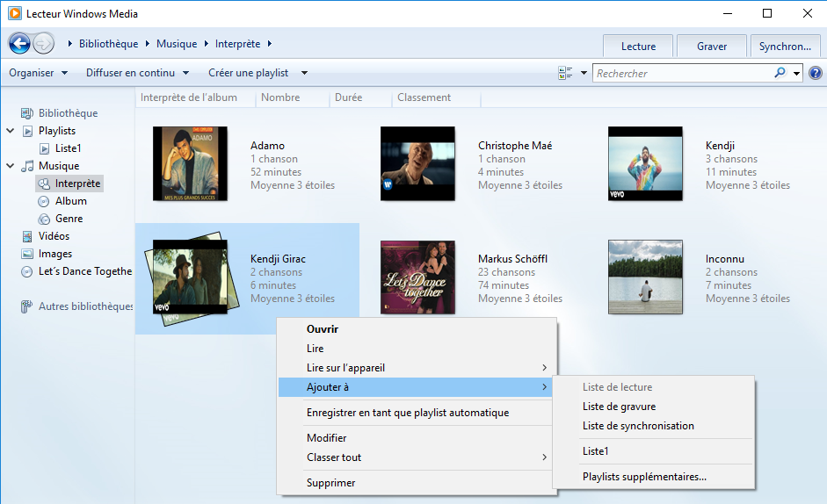Click the Markus Schöffl artist name
Viewport: 827px width, 504px height.
click(512, 259)
